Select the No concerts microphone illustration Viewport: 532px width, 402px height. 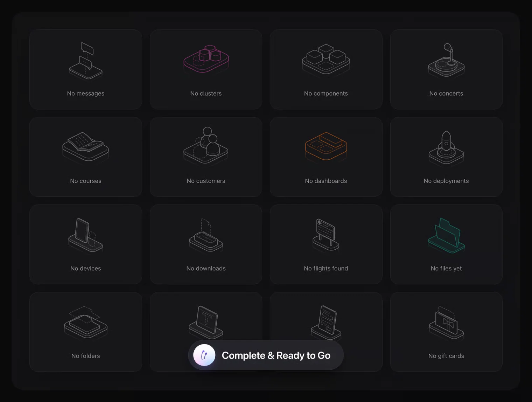[446, 60]
